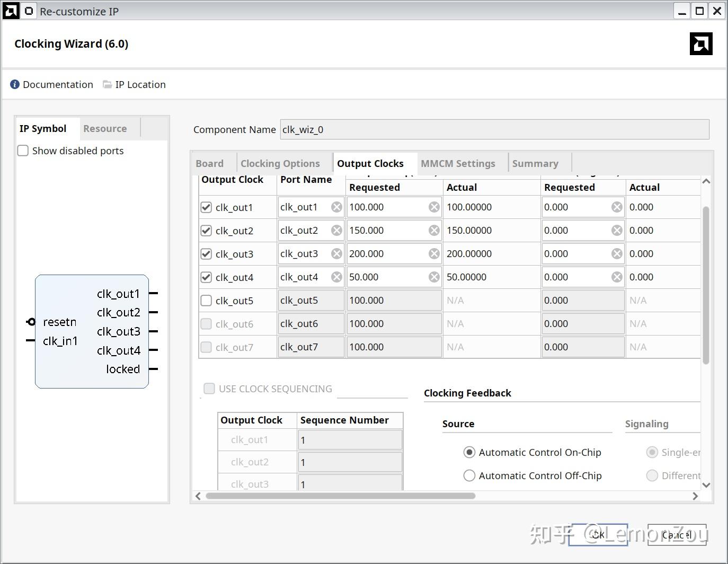
Task: Clear the clk_out4 port name field
Action: coord(336,277)
